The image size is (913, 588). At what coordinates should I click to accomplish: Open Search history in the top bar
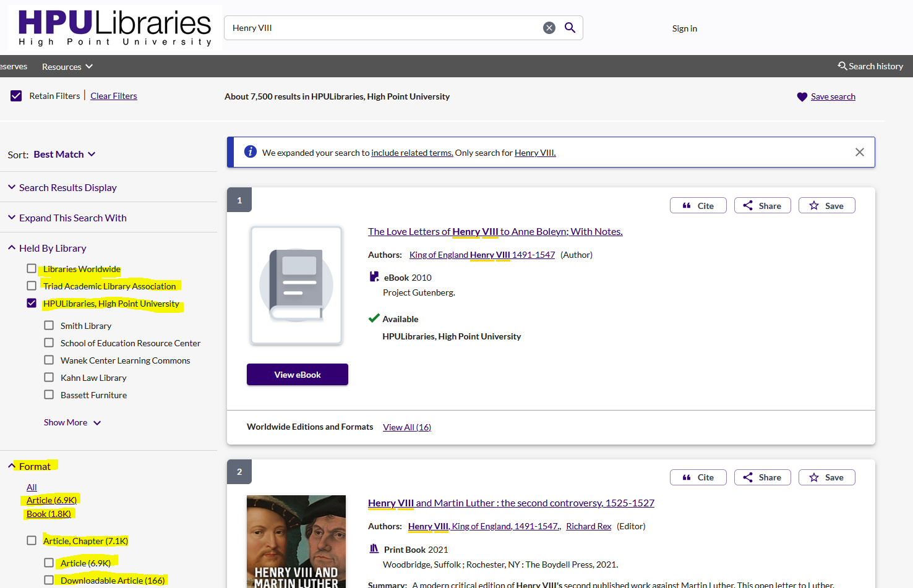(x=870, y=66)
